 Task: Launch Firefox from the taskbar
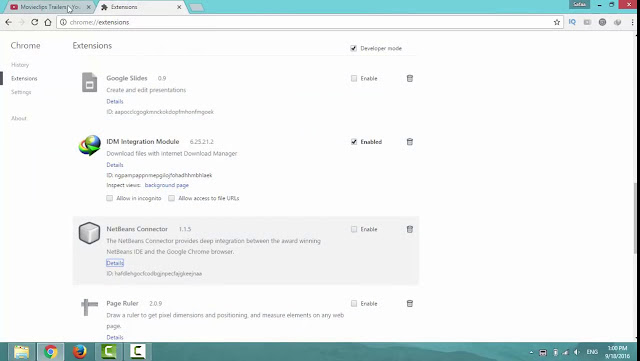click(80, 352)
